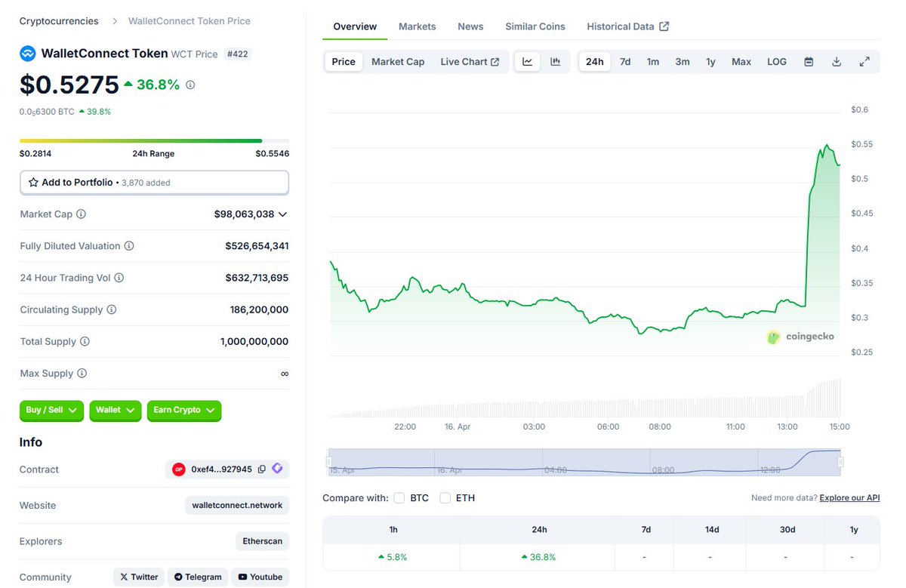Click the #422 rank badge
This screenshot has height=588, width=906.
tap(239, 54)
